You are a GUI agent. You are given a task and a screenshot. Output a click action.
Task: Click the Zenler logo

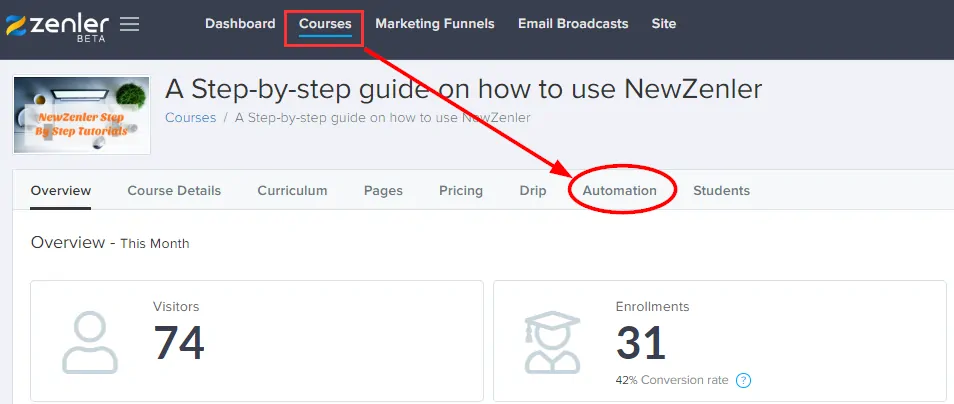click(x=57, y=27)
